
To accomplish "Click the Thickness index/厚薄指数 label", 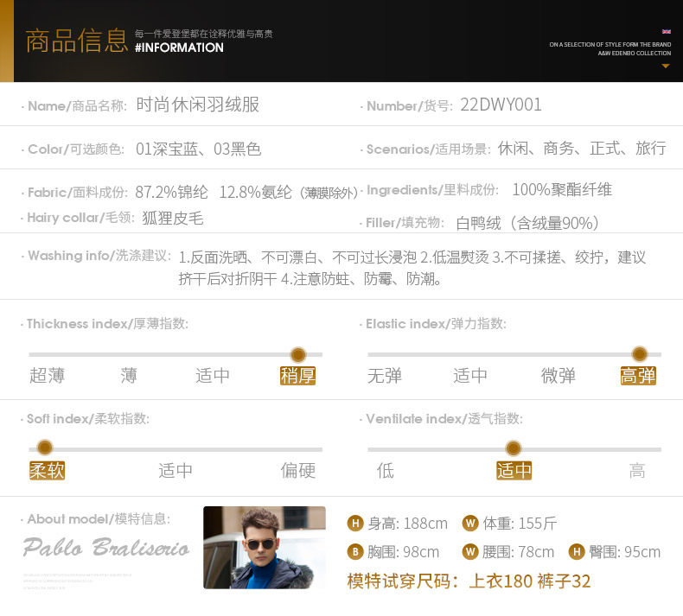I will 107,323.
